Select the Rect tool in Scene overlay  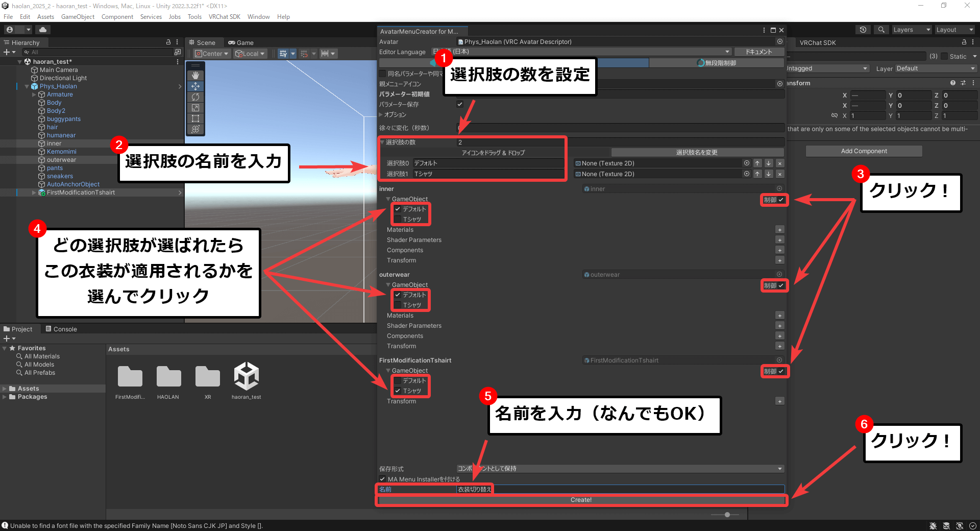[x=195, y=118]
